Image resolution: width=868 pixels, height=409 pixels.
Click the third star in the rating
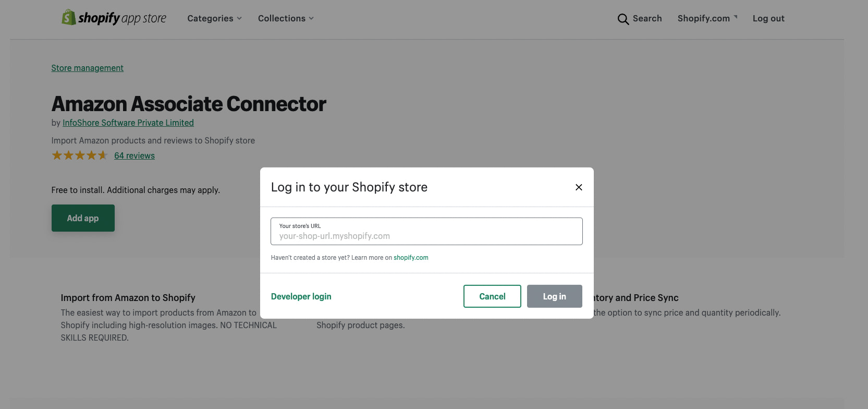79,155
